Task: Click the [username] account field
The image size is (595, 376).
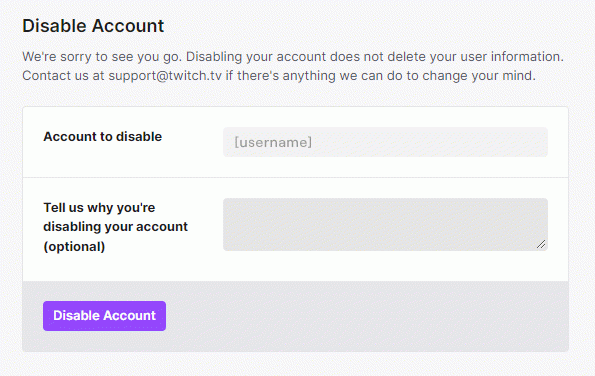Action: click(x=385, y=142)
